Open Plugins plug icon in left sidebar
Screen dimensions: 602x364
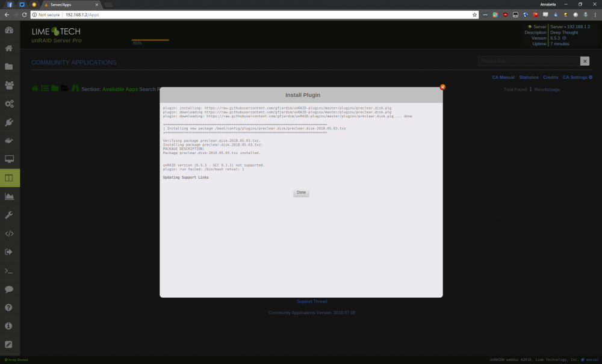9,122
